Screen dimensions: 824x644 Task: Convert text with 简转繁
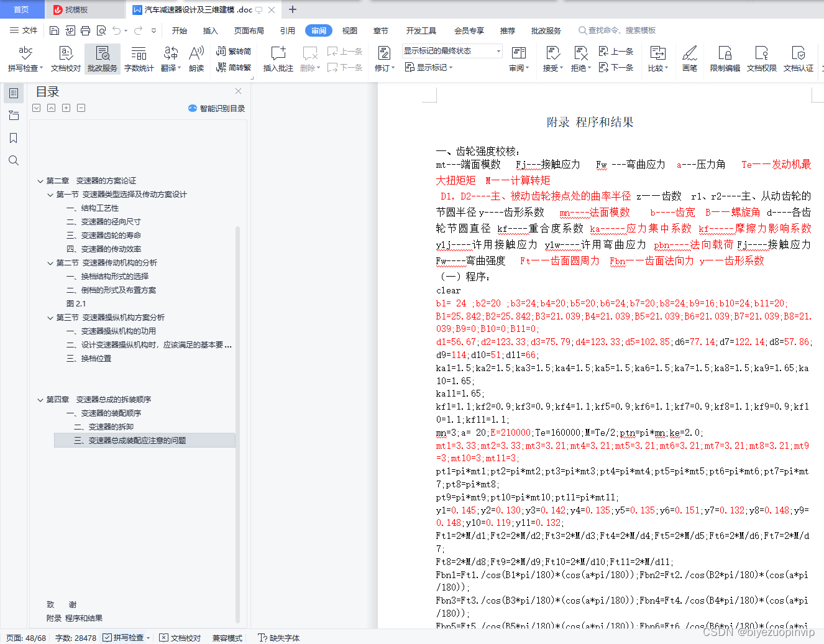click(x=234, y=67)
